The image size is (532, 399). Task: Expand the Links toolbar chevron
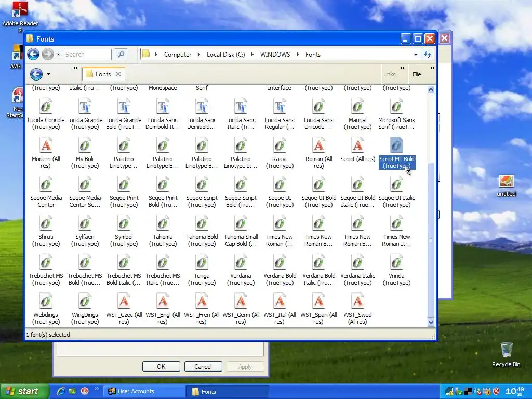403,68
